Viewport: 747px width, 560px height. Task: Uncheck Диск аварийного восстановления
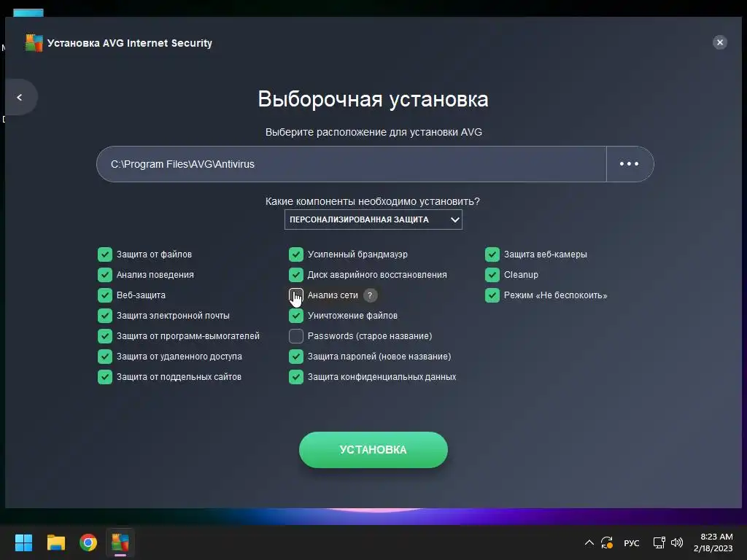click(296, 275)
